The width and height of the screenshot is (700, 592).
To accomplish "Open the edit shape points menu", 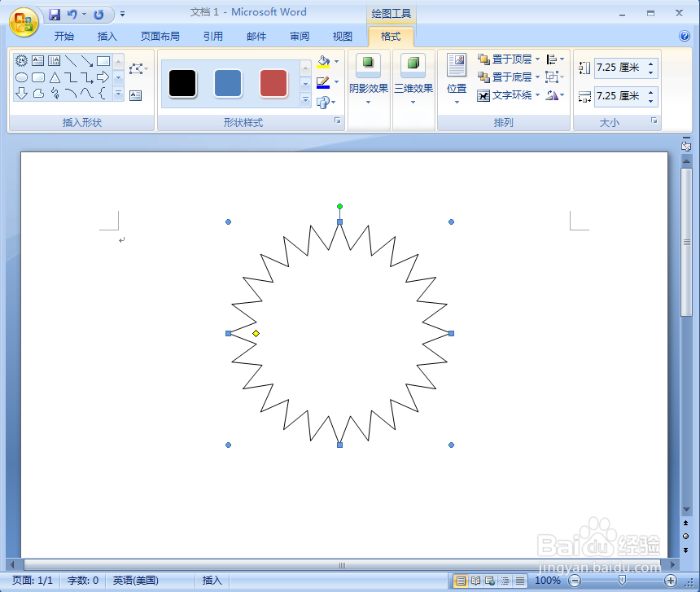I will (138, 68).
